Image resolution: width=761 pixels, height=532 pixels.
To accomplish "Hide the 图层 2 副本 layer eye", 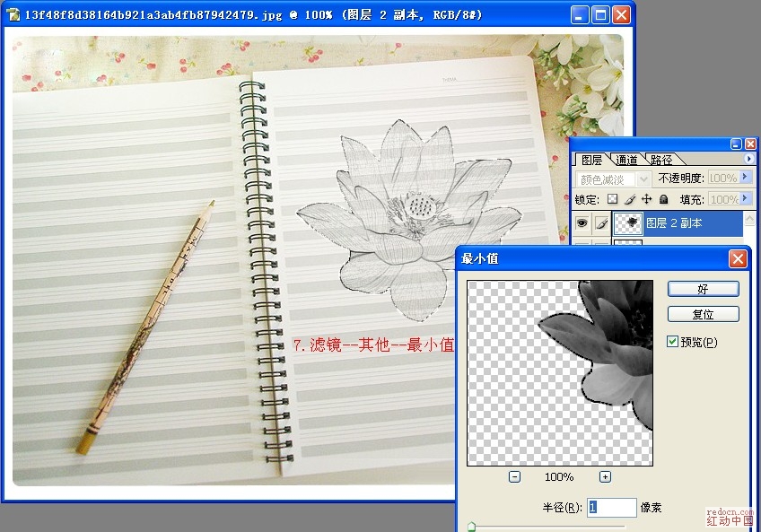I will pos(582,223).
